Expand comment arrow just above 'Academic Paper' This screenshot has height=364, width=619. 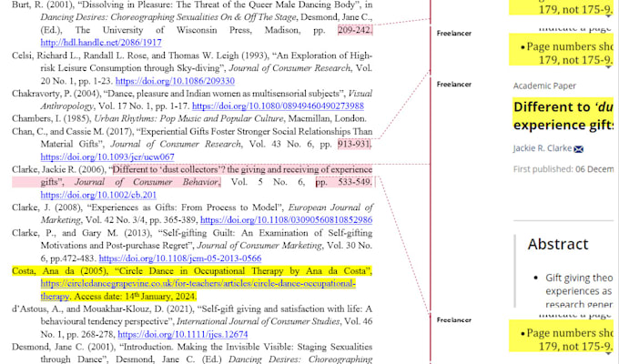click(x=608, y=66)
